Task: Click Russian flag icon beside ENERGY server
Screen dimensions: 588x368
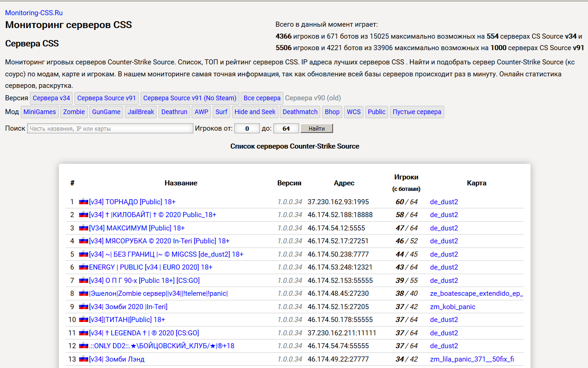Action: 84,267
